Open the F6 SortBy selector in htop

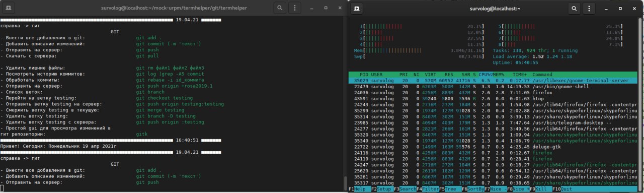point(472,189)
